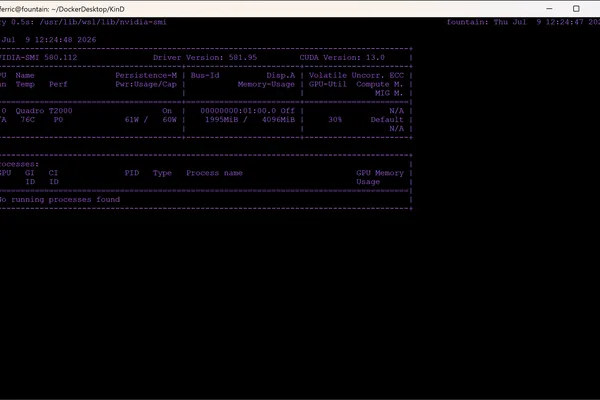
Task: Click the 76C temperature reading
Action: pos(28,119)
